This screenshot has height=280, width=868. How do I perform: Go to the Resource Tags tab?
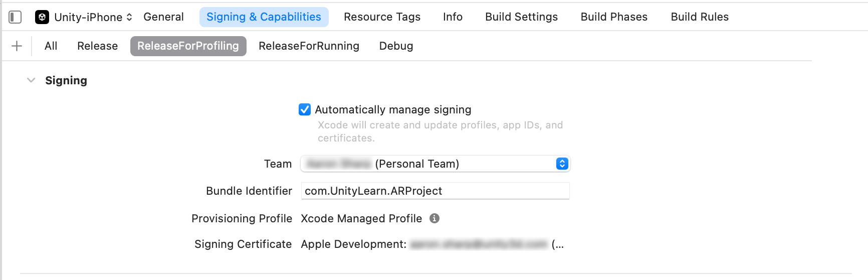coord(382,17)
